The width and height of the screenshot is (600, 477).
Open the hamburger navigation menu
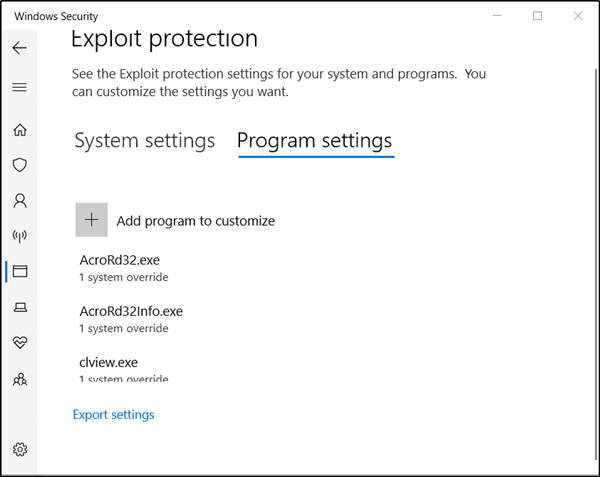[19, 87]
